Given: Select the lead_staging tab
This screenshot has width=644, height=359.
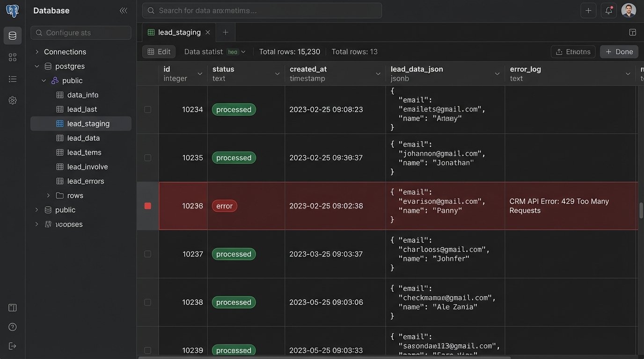Looking at the screenshot, I should (x=179, y=32).
